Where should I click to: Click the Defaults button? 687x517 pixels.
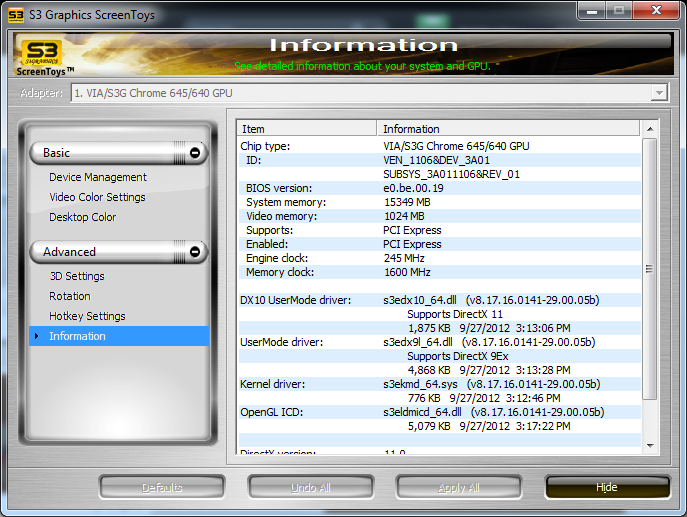click(x=162, y=487)
